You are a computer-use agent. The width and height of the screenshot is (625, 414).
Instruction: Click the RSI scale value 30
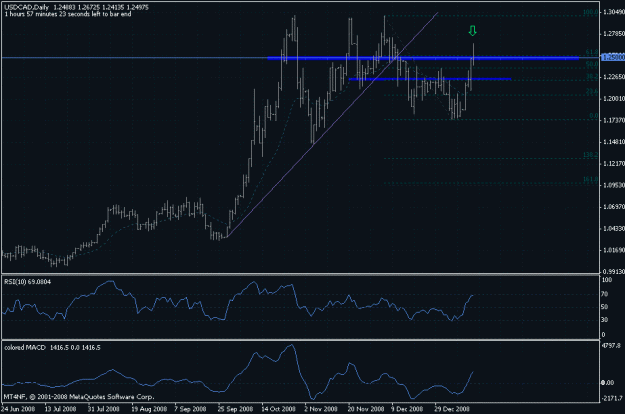click(x=605, y=320)
